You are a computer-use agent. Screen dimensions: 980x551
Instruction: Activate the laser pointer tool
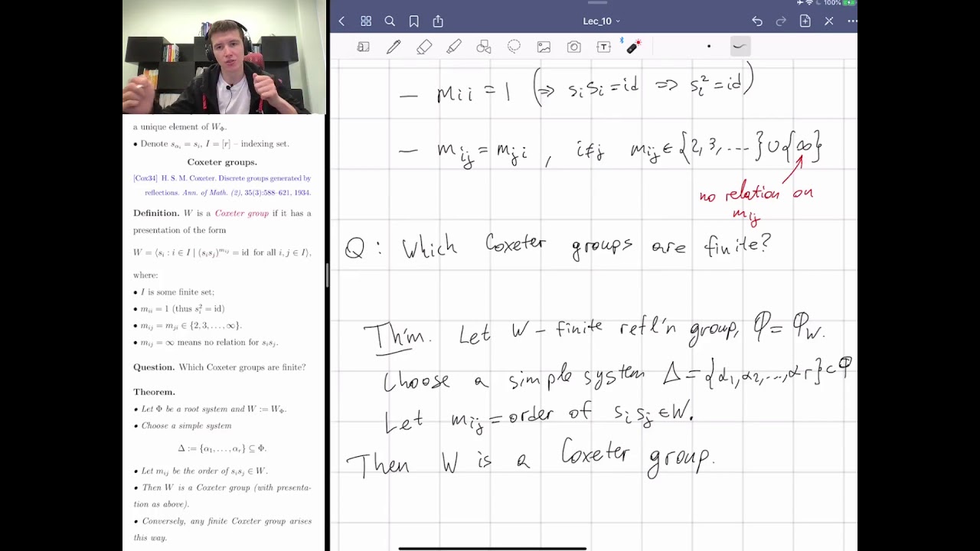[x=632, y=47]
